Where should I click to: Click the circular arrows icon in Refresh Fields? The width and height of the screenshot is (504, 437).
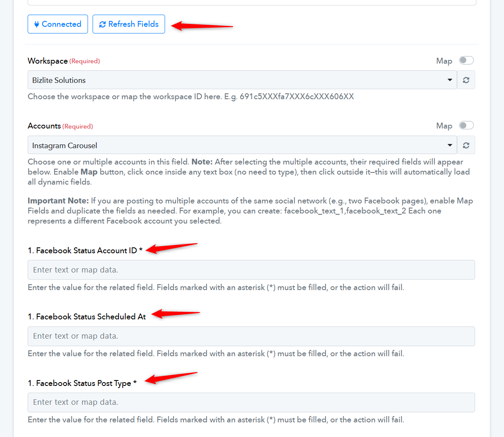point(102,24)
